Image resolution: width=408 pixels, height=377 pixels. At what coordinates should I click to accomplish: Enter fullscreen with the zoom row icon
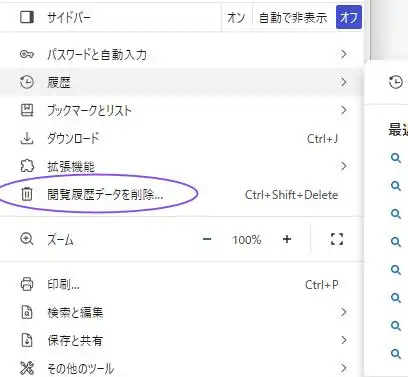[337, 239]
